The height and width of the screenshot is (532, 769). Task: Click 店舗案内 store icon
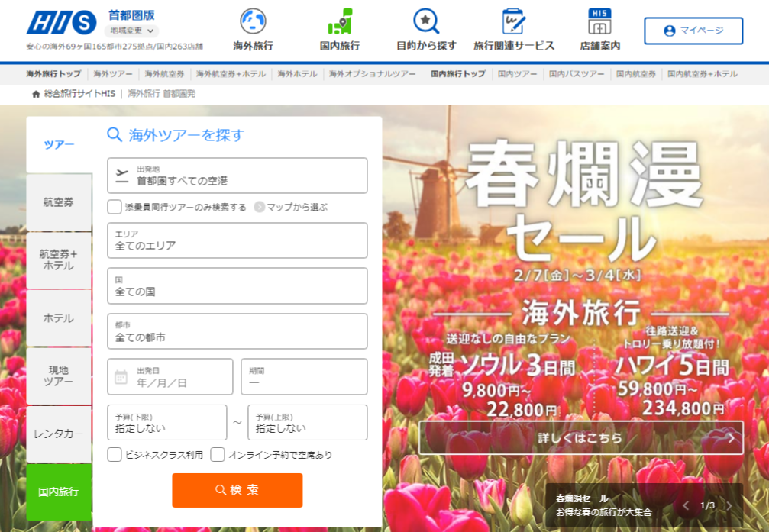pyautogui.click(x=599, y=21)
